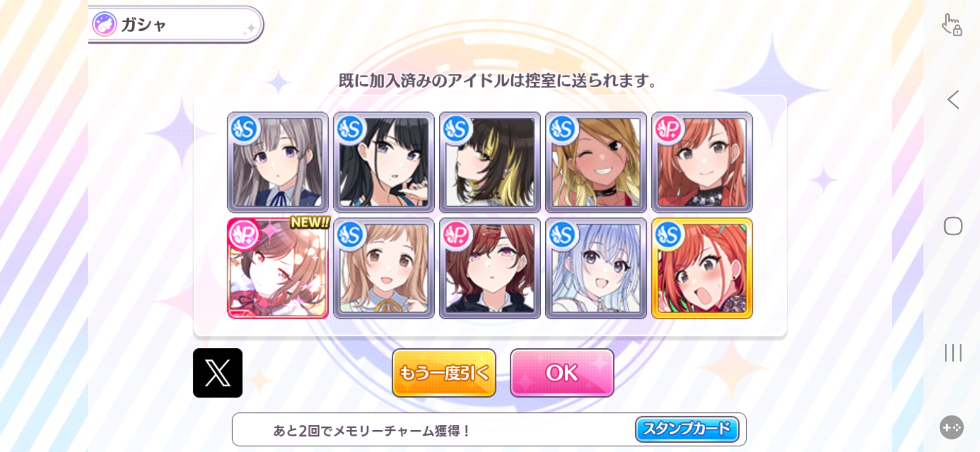Image resolution: width=980 pixels, height=452 pixels.
Task: Select the NEW!! brown-haired idol card
Action: pos(278,268)
